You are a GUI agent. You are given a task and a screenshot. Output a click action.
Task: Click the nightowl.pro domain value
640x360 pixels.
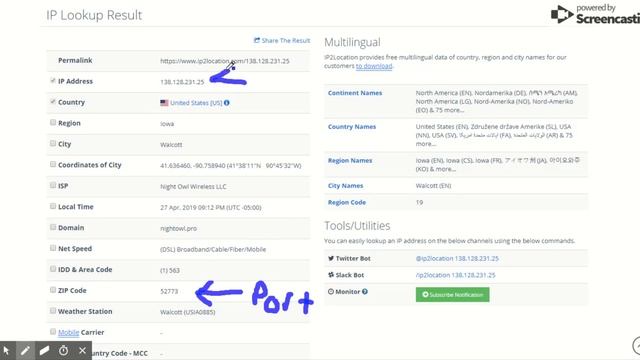[178, 228]
